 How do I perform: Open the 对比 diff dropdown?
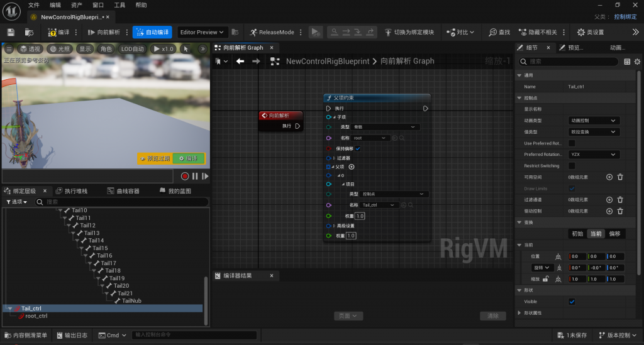tap(460, 32)
